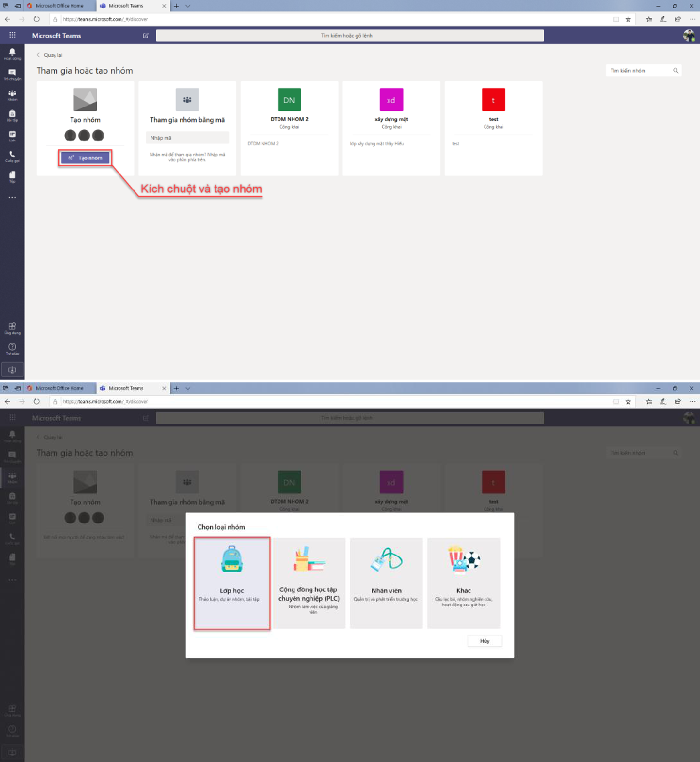The height and width of the screenshot is (762, 700).
Task: Click the red-highlighted Tạo nhóm button
Action: coord(85,157)
